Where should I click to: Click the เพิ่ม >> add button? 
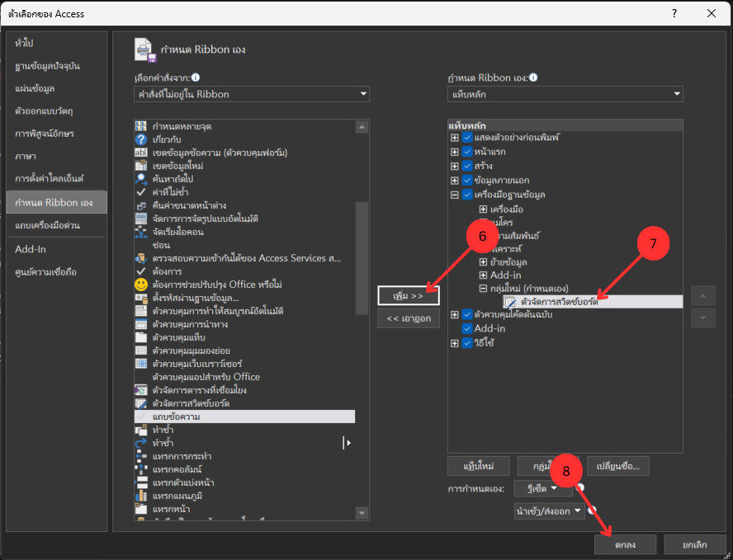click(409, 294)
